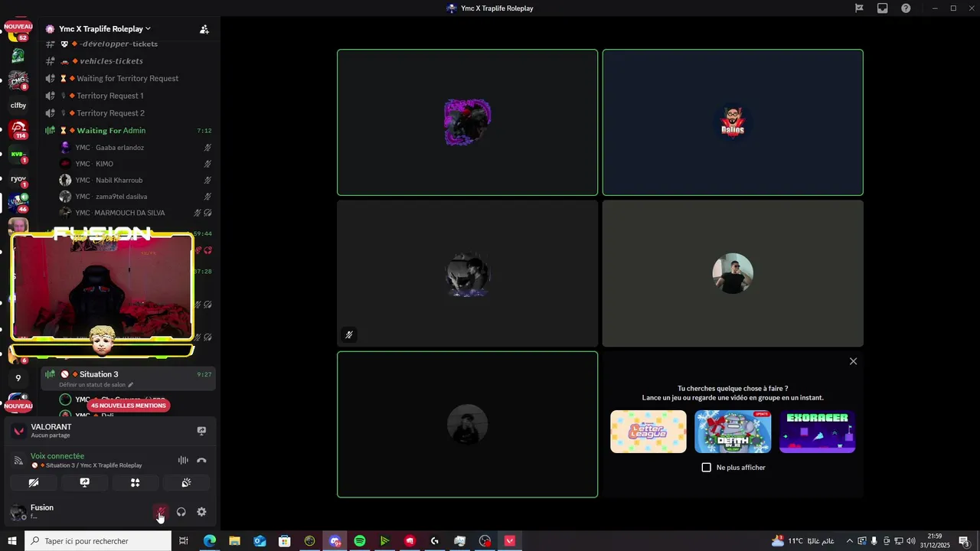Open Windows notification center icon
The width and height of the screenshot is (980, 551).
pos(965,541)
